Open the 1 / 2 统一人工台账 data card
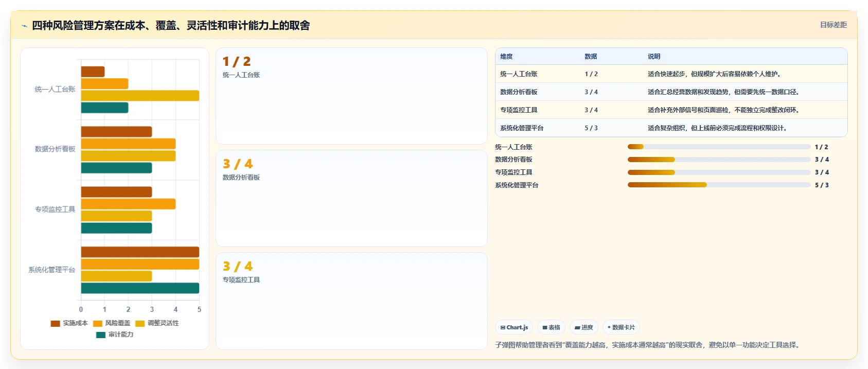The image size is (868, 369). click(351, 96)
